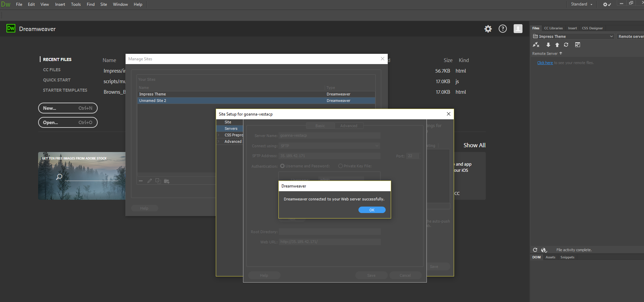Click the Expand Files panel icon
644x302 pixels.
click(x=578, y=45)
